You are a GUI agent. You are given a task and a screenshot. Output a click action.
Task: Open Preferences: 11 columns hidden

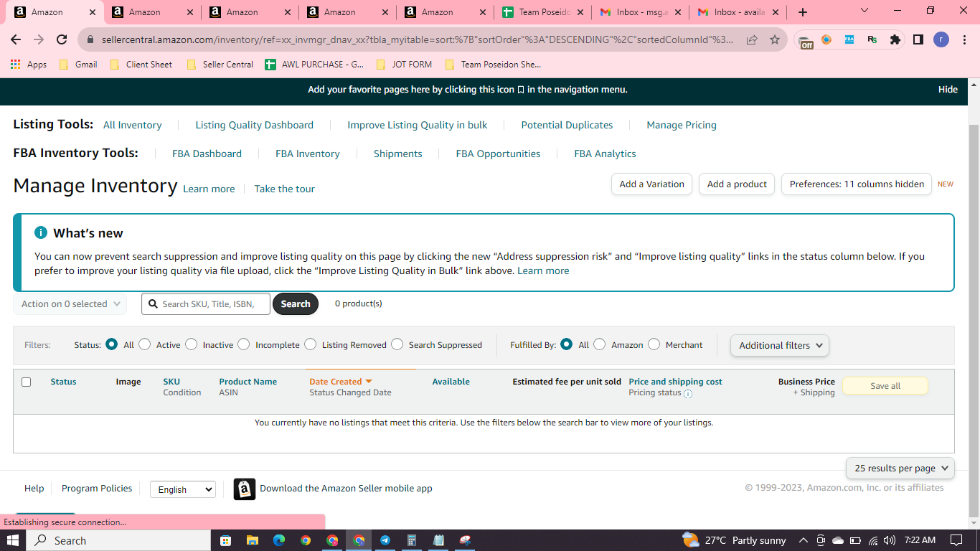point(857,184)
